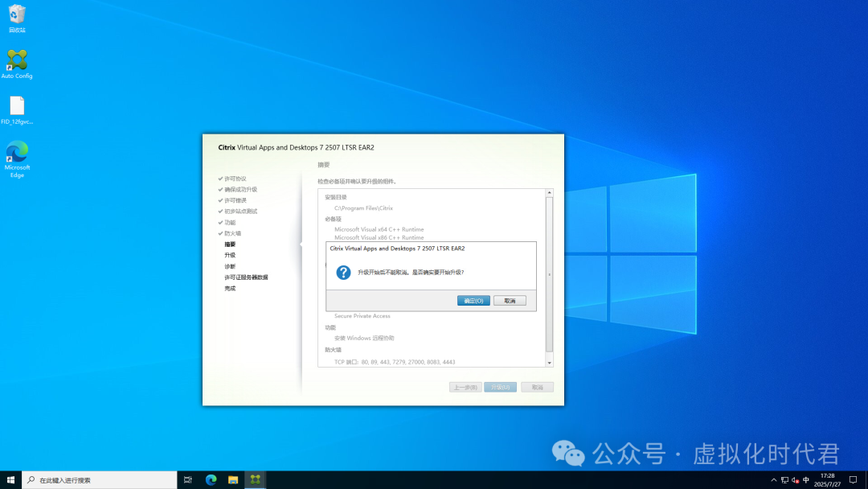Select the 摘要 step in the sidebar
Screen dimensions: 868x489
230,244
